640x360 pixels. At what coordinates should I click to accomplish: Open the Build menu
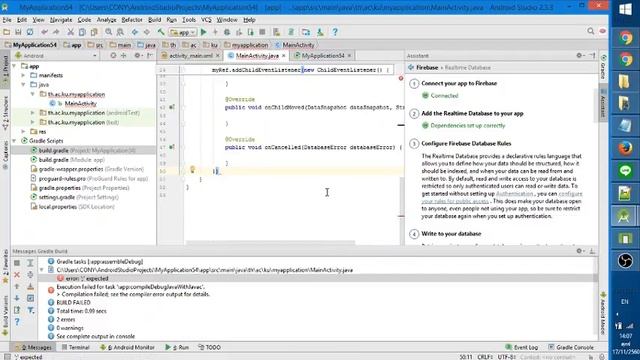[x=154, y=20]
